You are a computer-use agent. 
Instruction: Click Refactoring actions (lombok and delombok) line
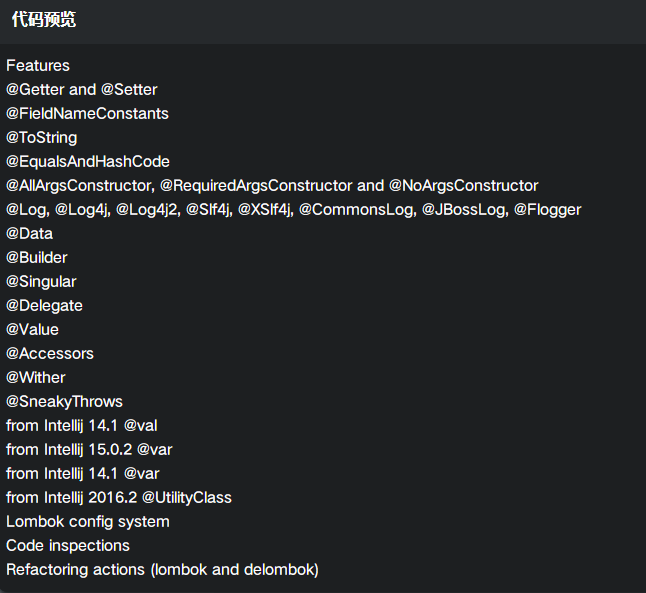click(x=162, y=570)
